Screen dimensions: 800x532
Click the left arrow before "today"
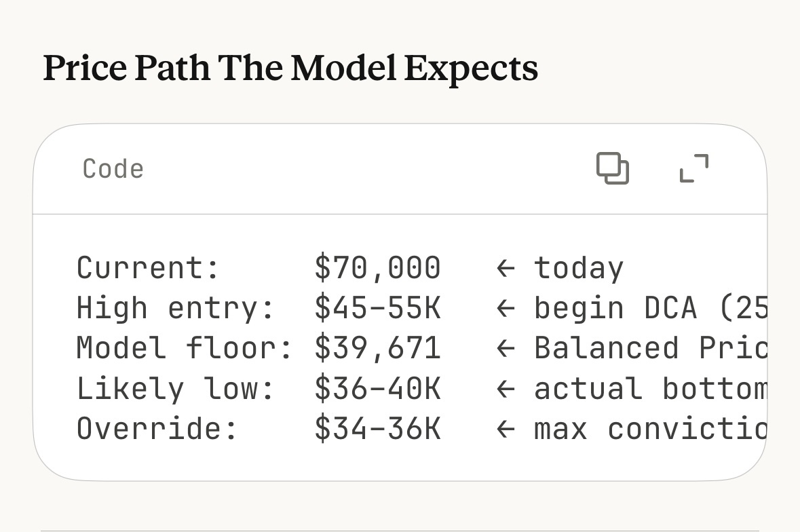coord(506,269)
